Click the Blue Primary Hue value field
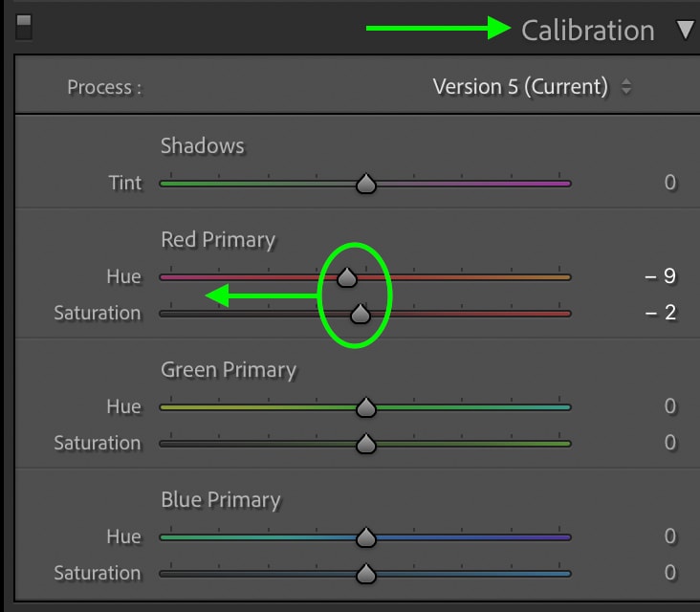Viewport: 700px width, 612px height. [669, 536]
